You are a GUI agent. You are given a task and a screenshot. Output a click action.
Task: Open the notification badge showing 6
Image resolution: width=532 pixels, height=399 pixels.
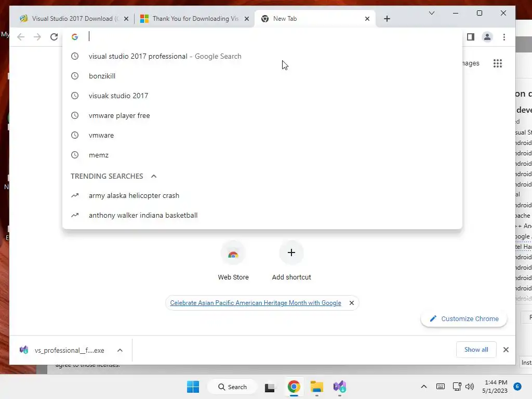[517, 387]
